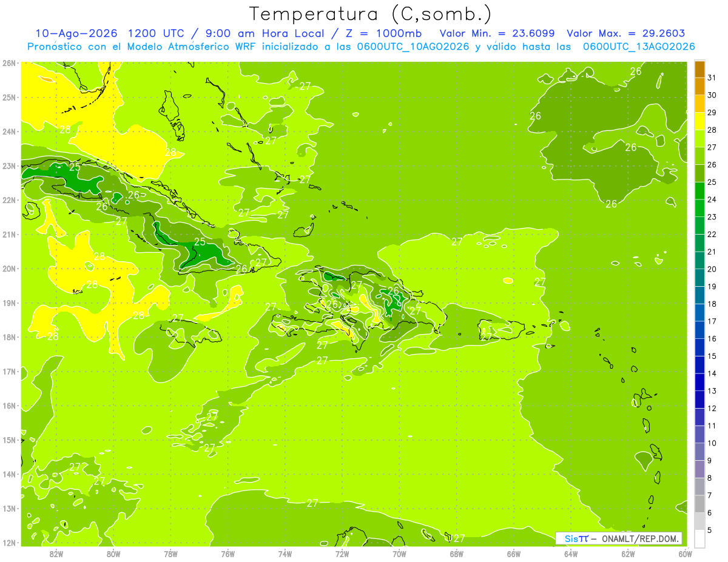Click the legend value 14 on color scale
The height and width of the screenshot is (562, 728).
tap(712, 373)
